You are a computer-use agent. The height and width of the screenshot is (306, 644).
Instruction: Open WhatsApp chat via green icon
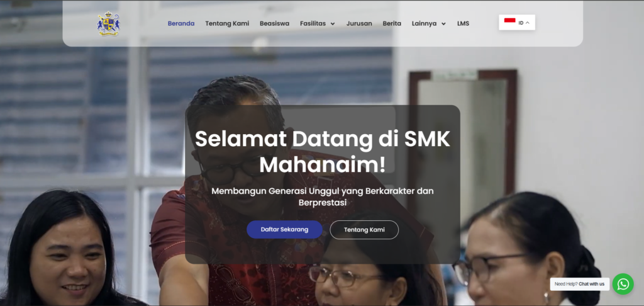[x=623, y=284]
